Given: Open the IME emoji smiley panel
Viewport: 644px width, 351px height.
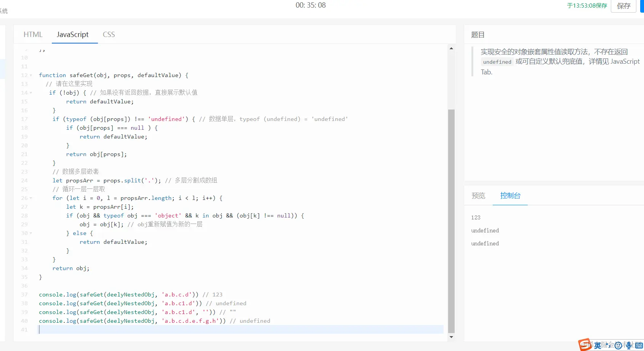Looking at the screenshot, I should (618, 345).
